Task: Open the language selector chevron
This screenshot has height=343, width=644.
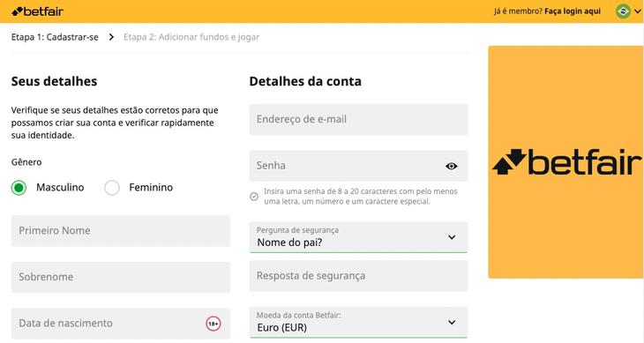Action: coord(638,11)
